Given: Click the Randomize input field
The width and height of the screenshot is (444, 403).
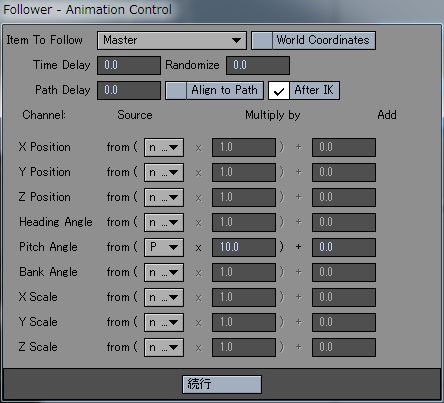Looking at the screenshot, I should (x=258, y=65).
